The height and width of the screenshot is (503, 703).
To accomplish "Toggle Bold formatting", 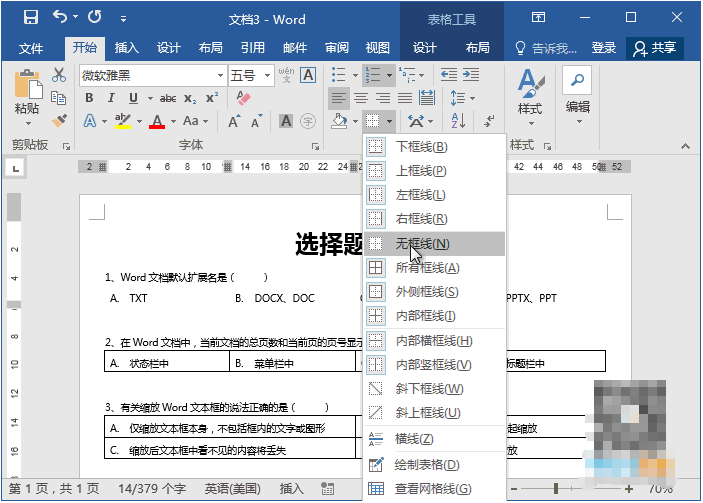I will (x=89, y=98).
